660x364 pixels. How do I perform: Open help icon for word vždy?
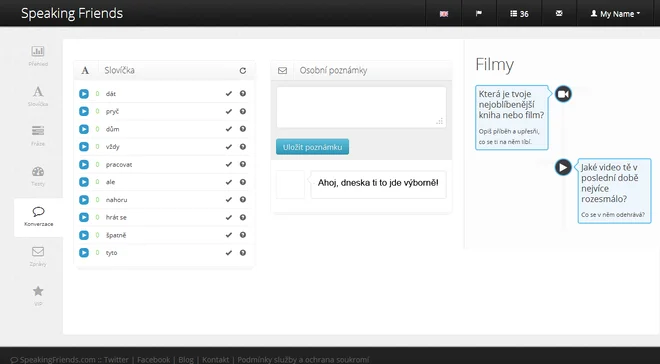(243, 147)
